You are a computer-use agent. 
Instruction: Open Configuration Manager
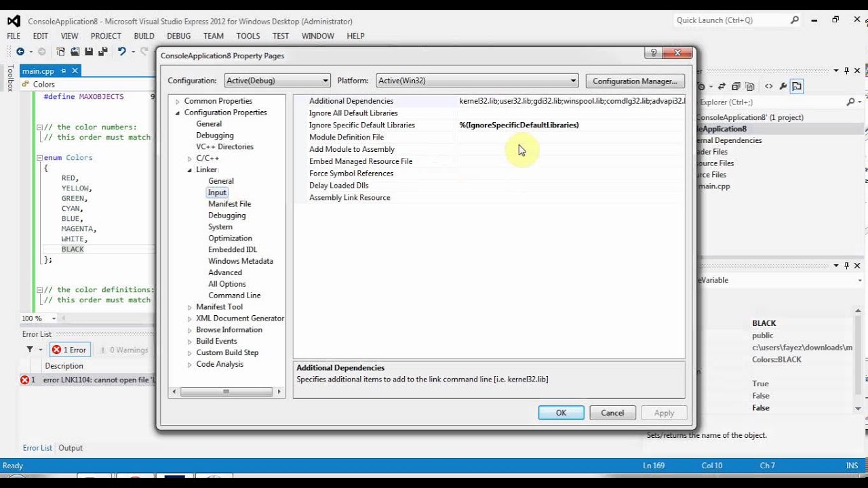635,81
